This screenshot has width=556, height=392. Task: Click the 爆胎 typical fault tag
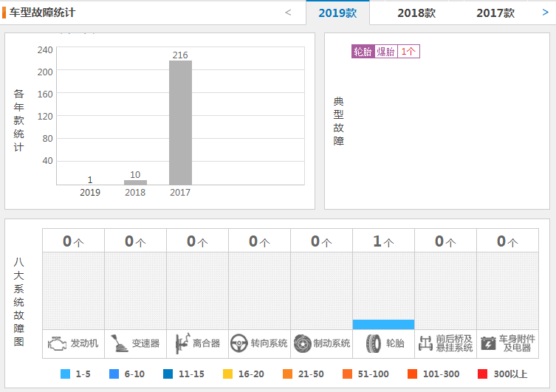(385, 52)
